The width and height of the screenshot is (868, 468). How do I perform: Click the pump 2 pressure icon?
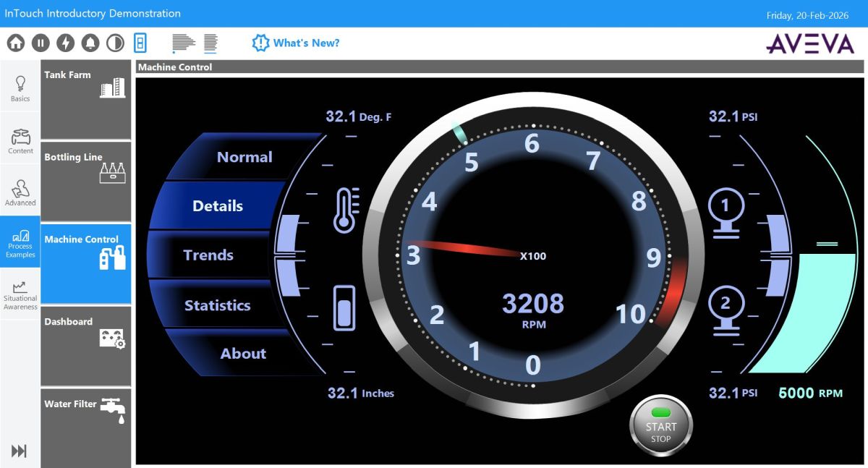click(726, 311)
